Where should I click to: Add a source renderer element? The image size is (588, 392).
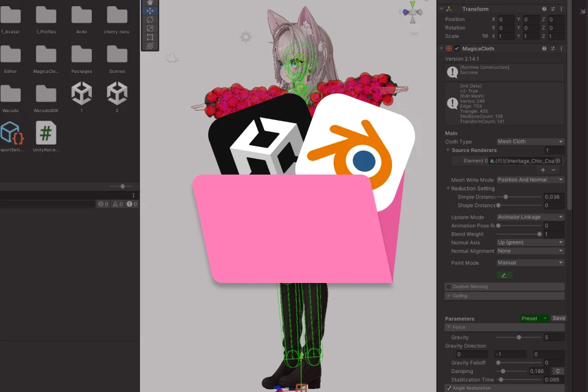(x=543, y=170)
